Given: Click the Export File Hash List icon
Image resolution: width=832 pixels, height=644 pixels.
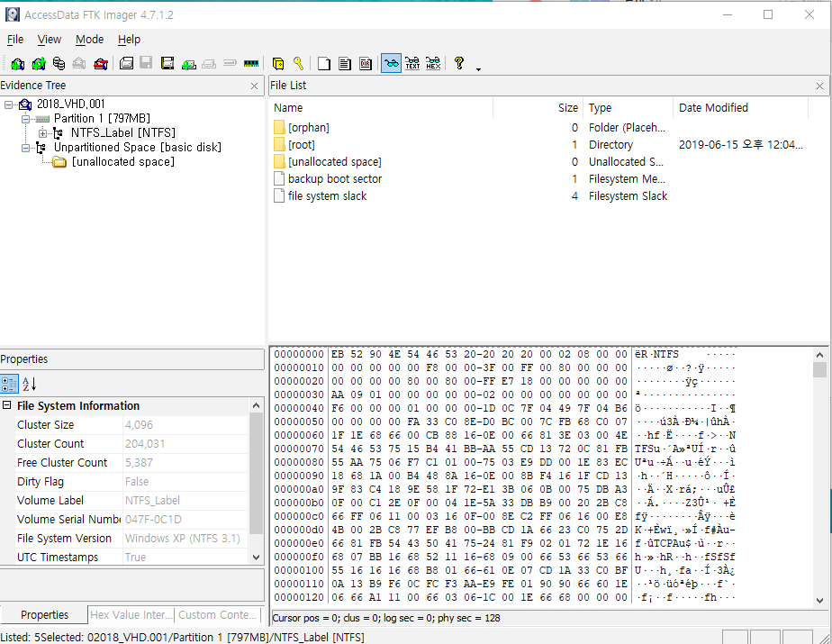Looking at the screenshot, I should click(x=345, y=64).
